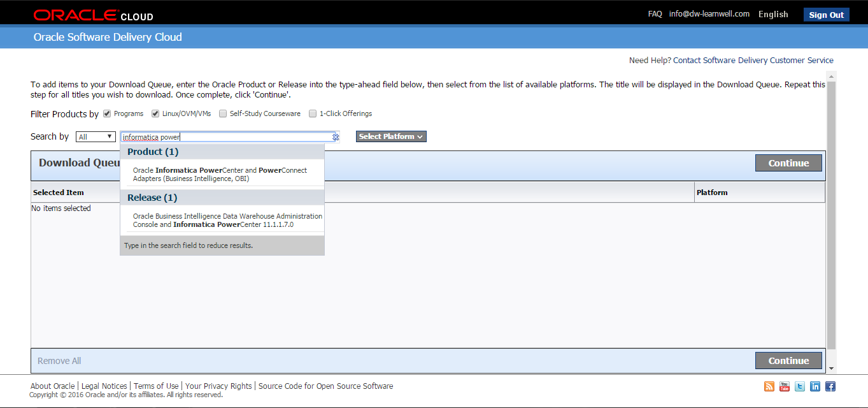868x408 pixels.
Task: Select Oracle Informatica PowerCenter and PowerConnect Adapters product
Action: click(x=222, y=175)
